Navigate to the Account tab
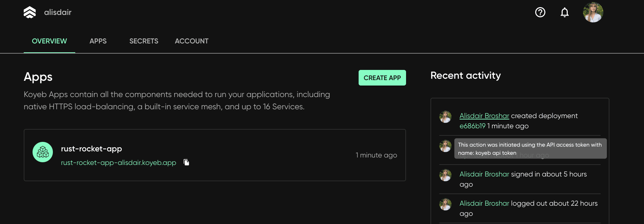The width and height of the screenshot is (644, 224). tap(192, 41)
